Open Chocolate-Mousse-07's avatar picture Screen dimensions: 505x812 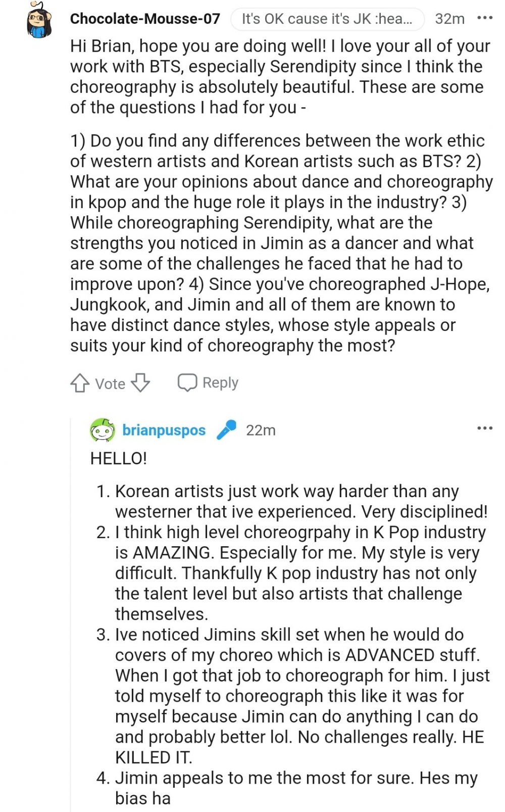pos(39,21)
